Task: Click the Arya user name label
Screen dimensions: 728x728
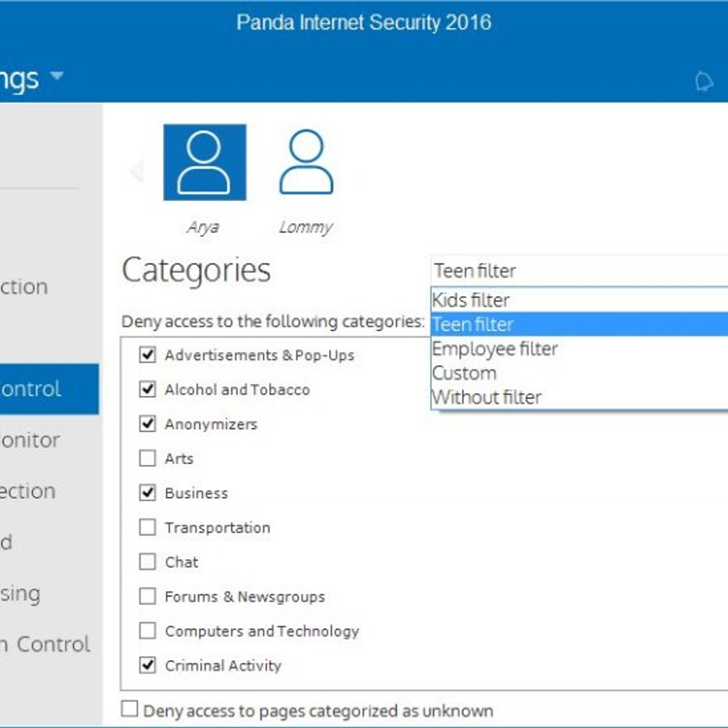Action: 203,227
